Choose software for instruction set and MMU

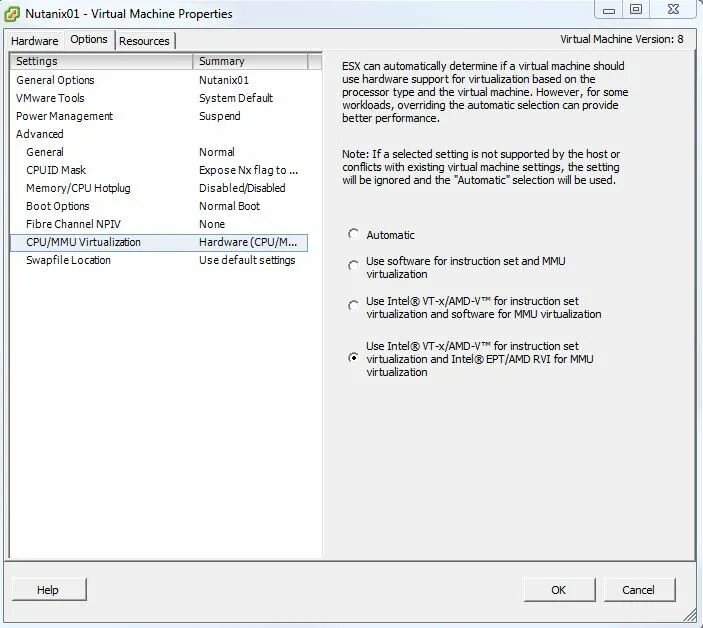[x=353, y=266]
